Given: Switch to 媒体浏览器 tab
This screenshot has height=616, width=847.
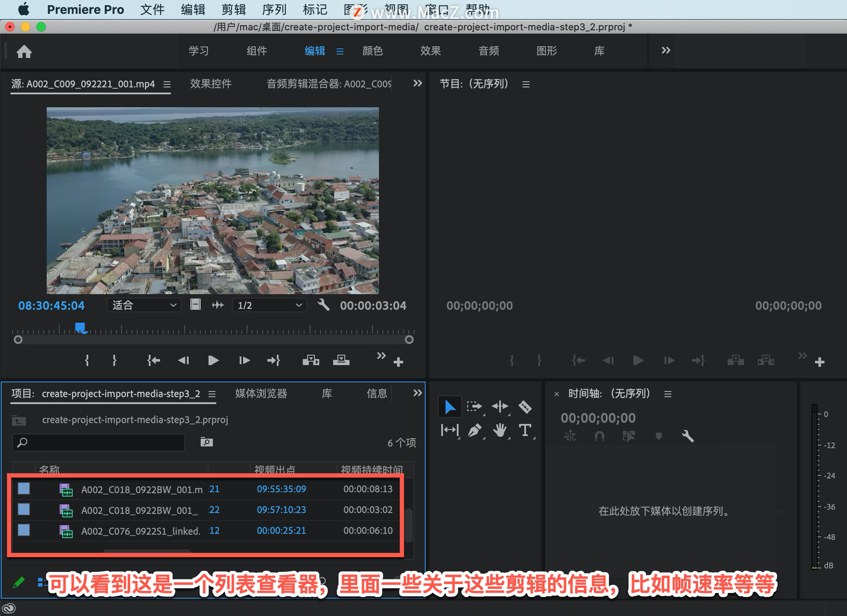Looking at the screenshot, I should pos(261,394).
